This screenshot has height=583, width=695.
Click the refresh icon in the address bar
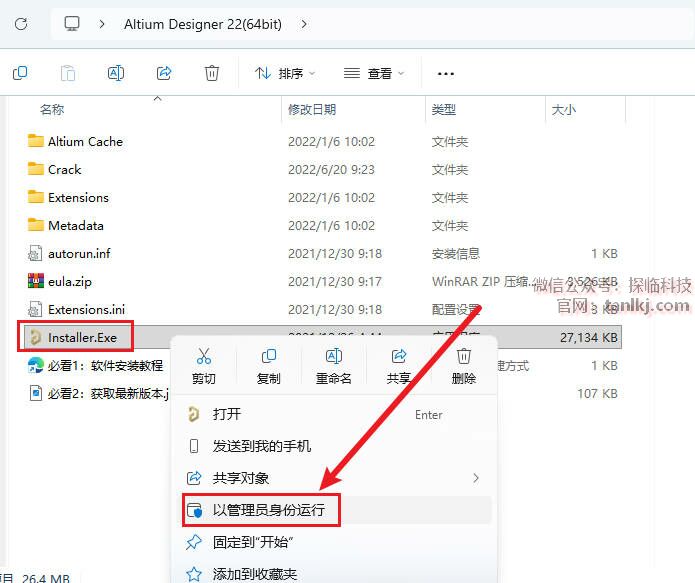pos(21,23)
